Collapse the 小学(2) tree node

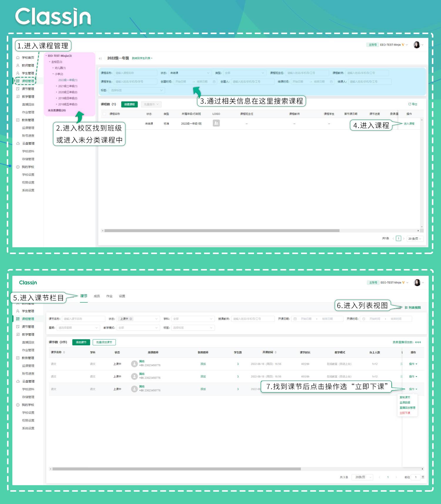[x=53, y=74]
